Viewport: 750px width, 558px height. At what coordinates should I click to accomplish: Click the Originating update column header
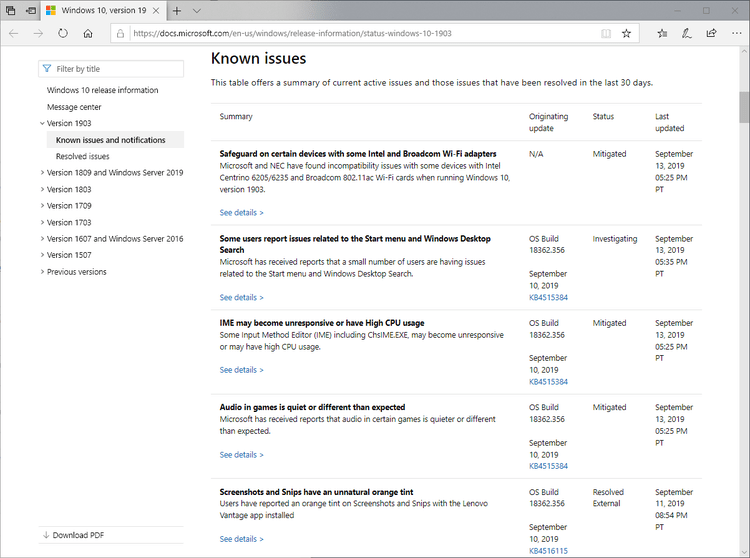(548, 122)
